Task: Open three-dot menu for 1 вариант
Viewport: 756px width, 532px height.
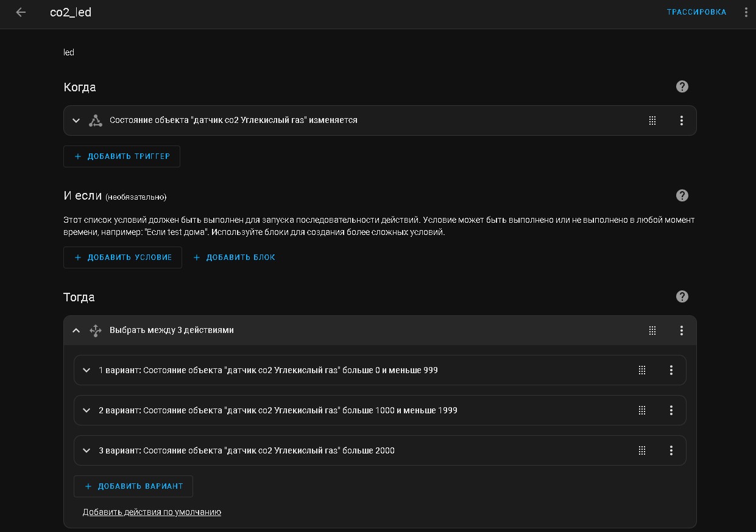Action: coord(671,370)
